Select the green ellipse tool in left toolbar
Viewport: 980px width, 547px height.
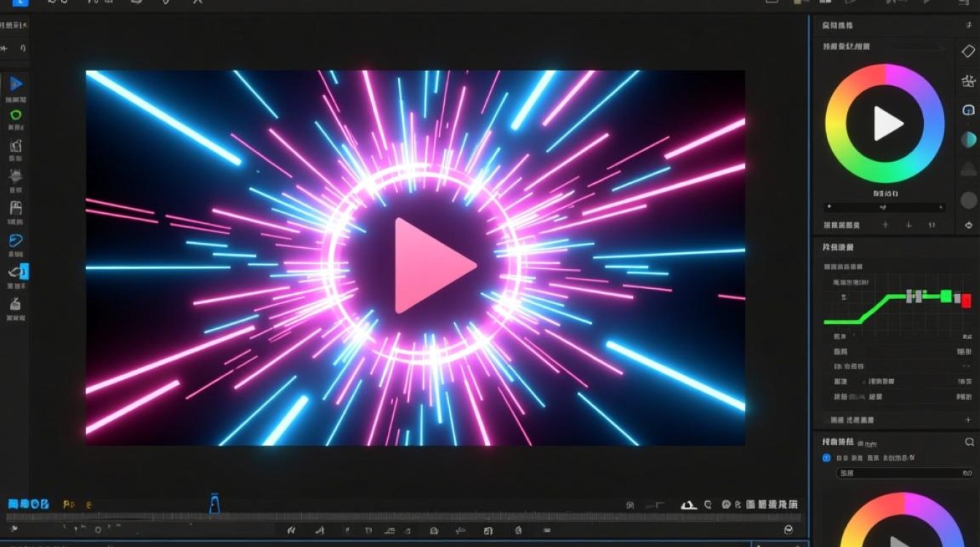15,115
